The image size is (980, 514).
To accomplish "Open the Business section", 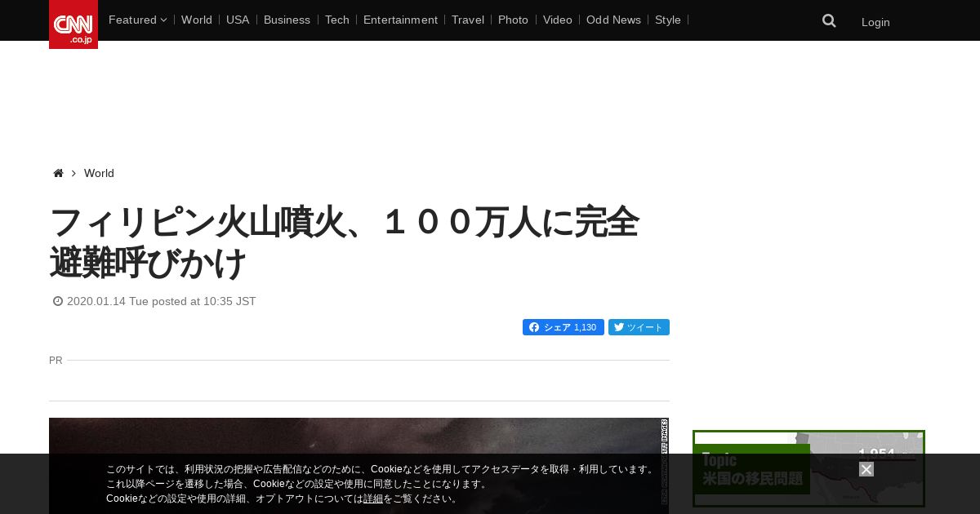I will 287,20.
